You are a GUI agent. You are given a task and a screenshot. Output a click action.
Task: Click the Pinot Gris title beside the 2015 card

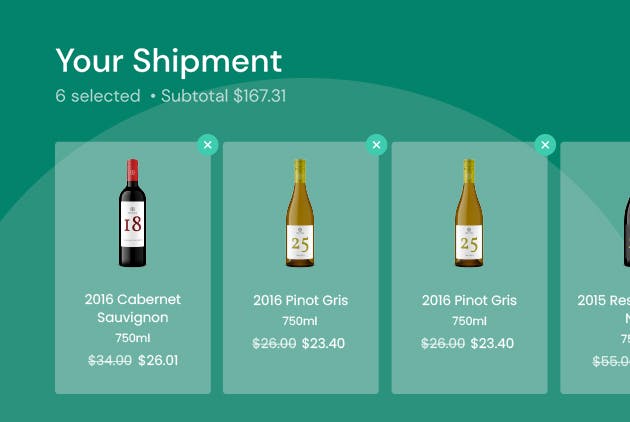(469, 300)
